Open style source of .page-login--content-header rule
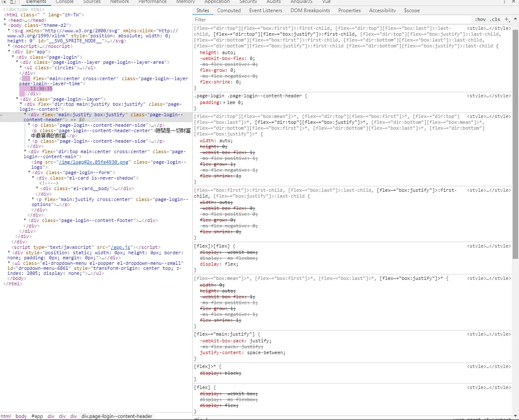 pyautogui.click(x=489, y=96)
